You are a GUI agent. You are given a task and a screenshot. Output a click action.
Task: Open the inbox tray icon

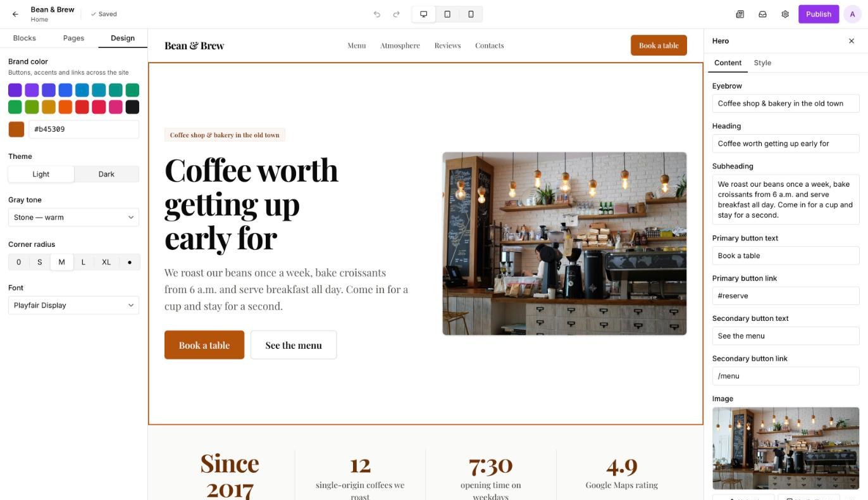763,14
